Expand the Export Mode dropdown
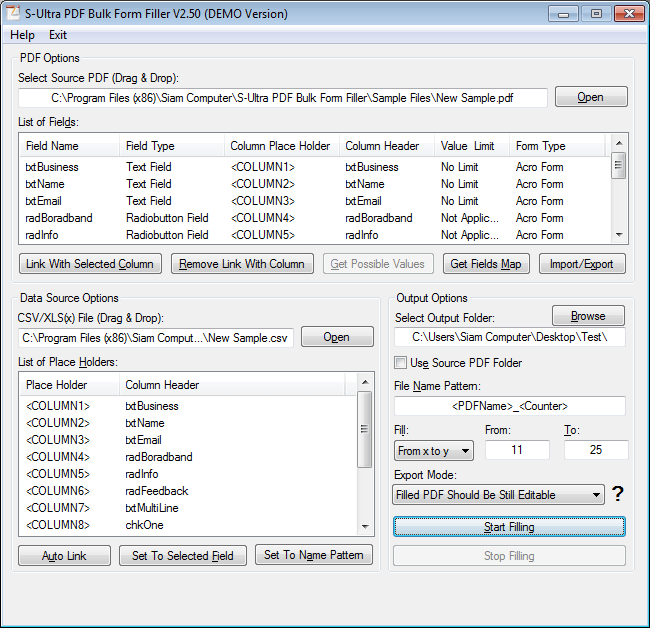The height and width of the screenshot is (628, 650). pos(498,495)
